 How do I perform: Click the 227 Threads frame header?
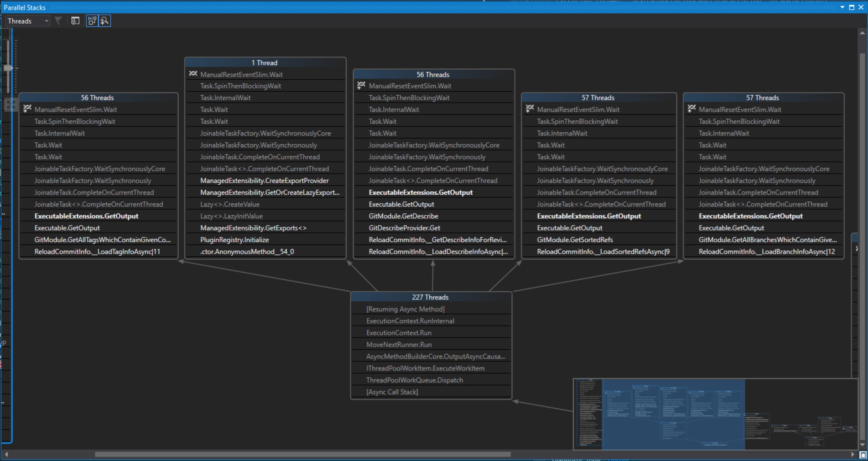431,297
